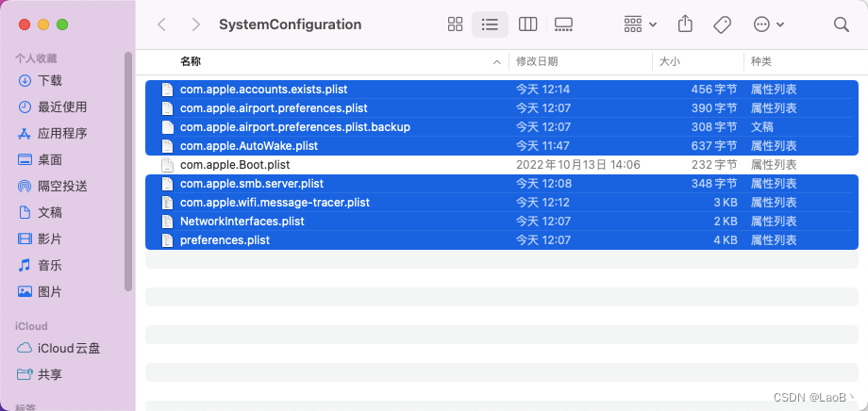868x411 pixels.
Task: Switch to gallery view
Action: pyautogui.click(x=563, y=25)
